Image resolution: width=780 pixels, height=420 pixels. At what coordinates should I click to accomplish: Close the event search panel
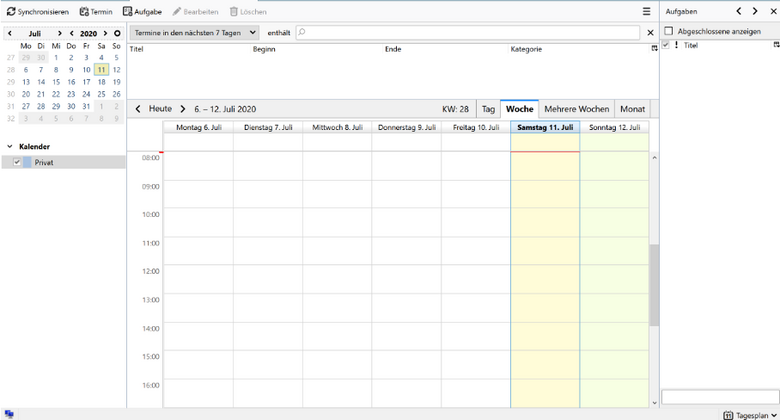point(650,33)
